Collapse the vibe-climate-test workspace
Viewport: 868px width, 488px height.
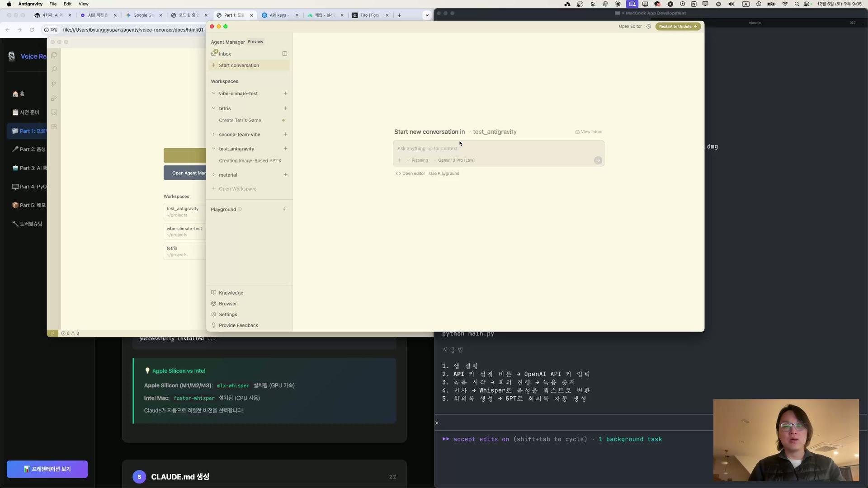214,94
